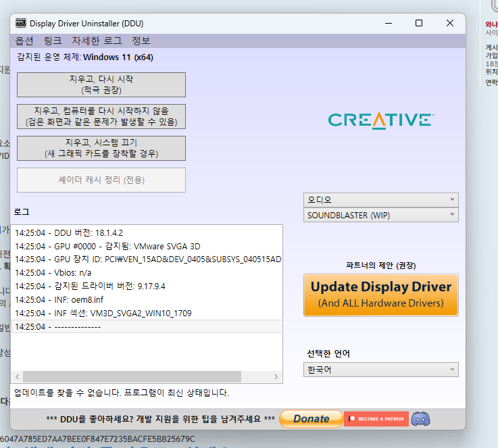The image size is (498, 448).
Task: Select log row '감지된 드라이버 버전: 9.17.9.4'
Action: pyautogui.click(x=147, y=287)
